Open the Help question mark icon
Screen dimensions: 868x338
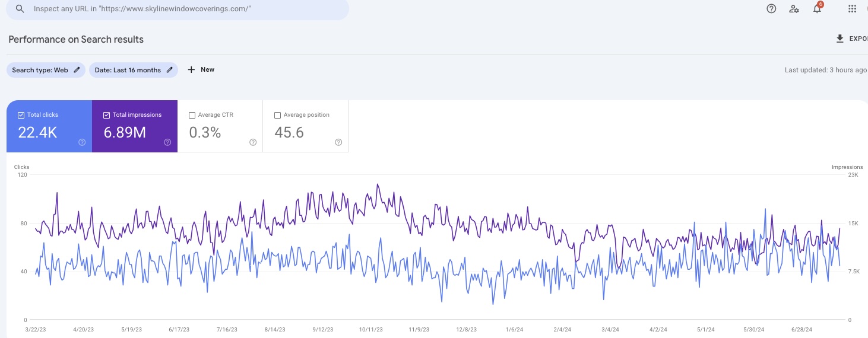tap(771, 9)
